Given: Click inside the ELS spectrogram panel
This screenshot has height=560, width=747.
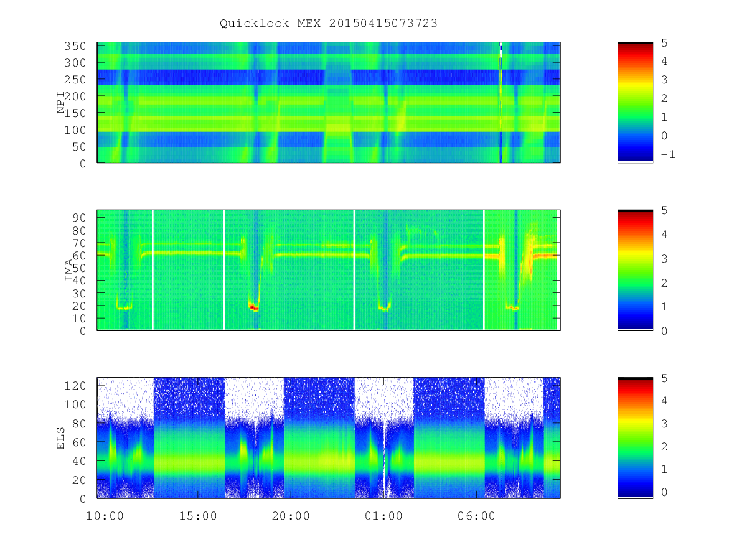Looking at the screenshot, I should tap(329, 438).
